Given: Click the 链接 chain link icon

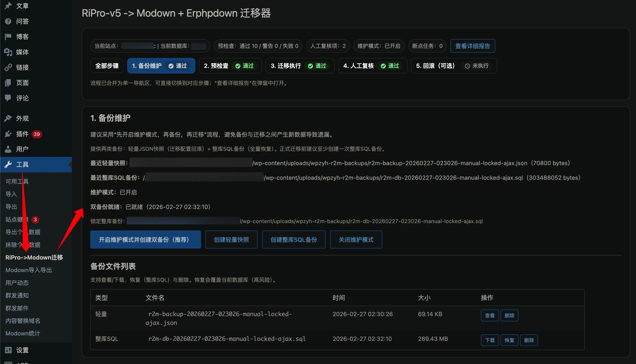Looking at the screenshot, I should (x=8, y=67).
